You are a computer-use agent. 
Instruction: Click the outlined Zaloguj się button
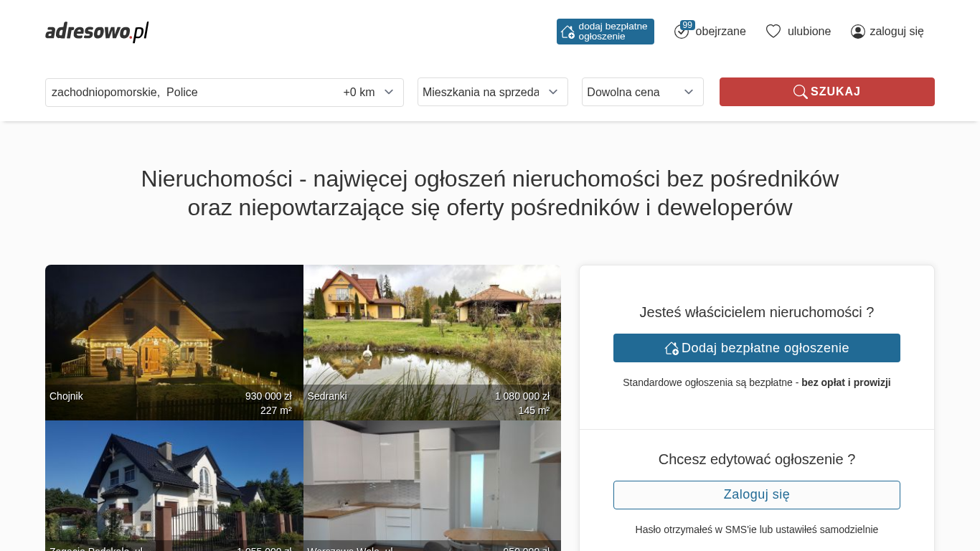click(756, 495)
